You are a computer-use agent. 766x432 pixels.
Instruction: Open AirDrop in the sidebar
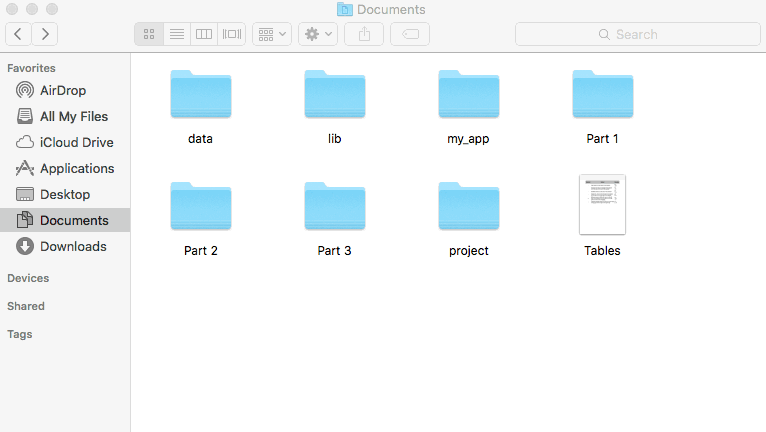tap(65, 90)
